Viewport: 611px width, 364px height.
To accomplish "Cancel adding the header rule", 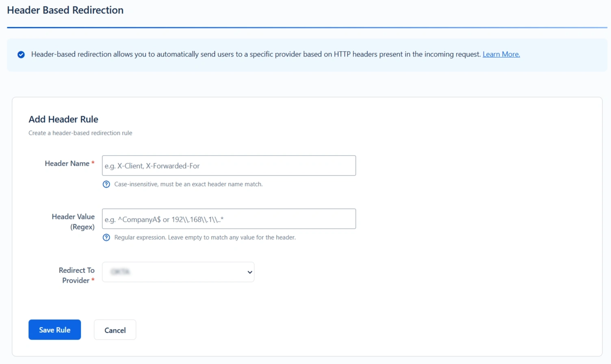I will [x=115, y=329].
